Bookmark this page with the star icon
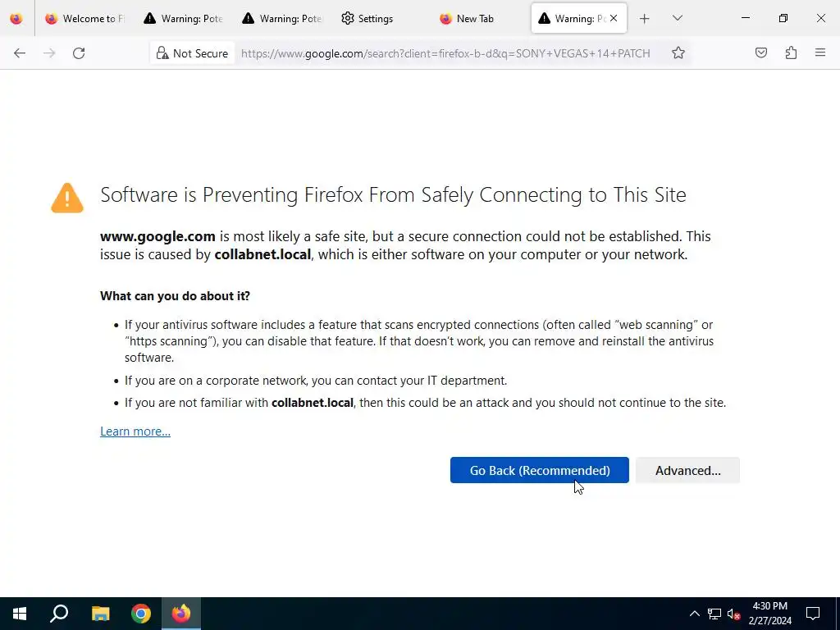The height and width of the screenshot is (630, 840). [x=678, y=53]
